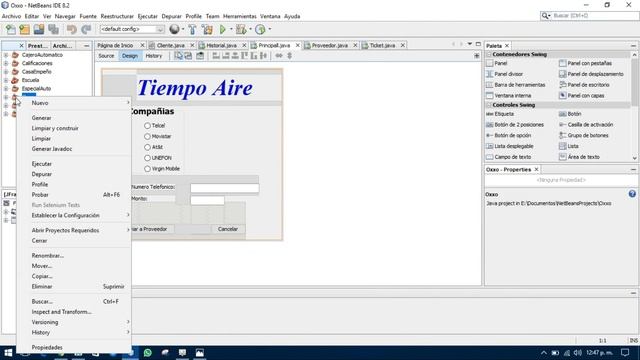The width and height of the screenshot is (640, 360).
Task: Switch to the Source view
Action: click(106, 56)
